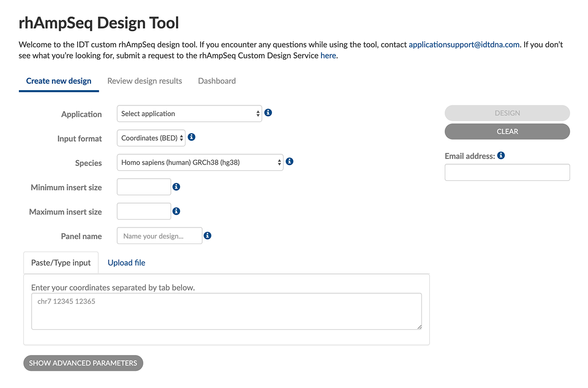Open applicationsupport@idtdna.com email link

coord(464,45)
